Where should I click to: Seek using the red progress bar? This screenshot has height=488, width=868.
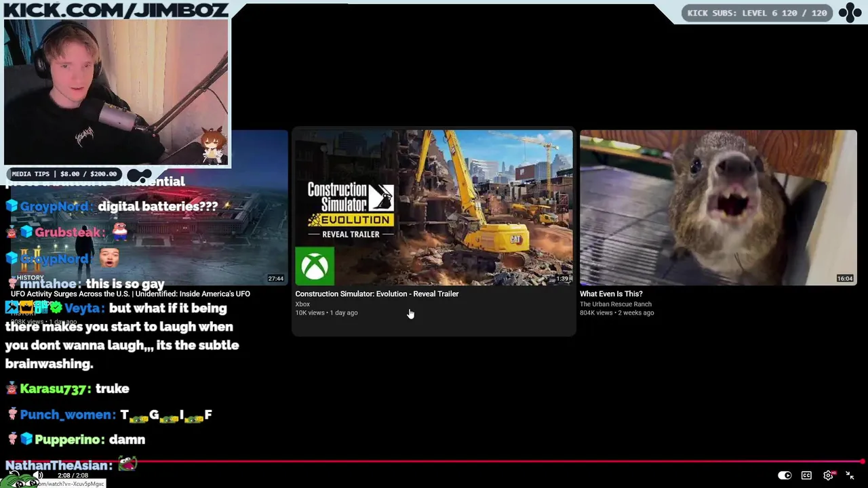pyautogui.click(x=434, y=462)
